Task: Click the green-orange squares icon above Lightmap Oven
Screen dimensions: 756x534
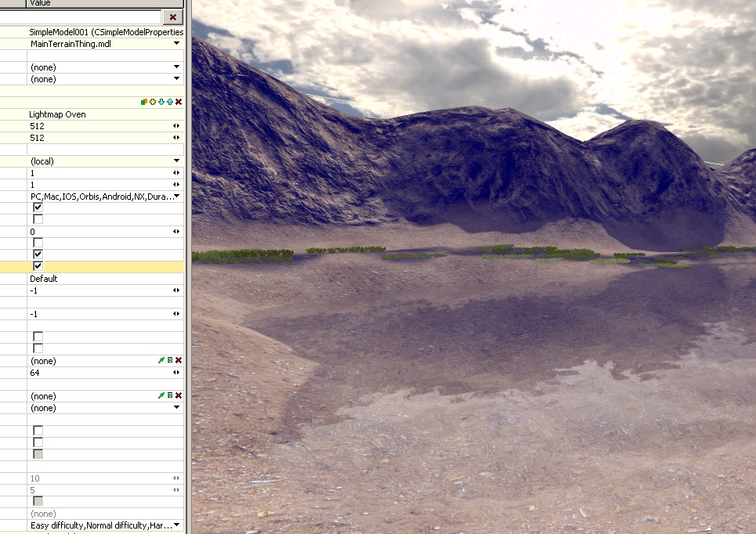Action: pos(143,102)
